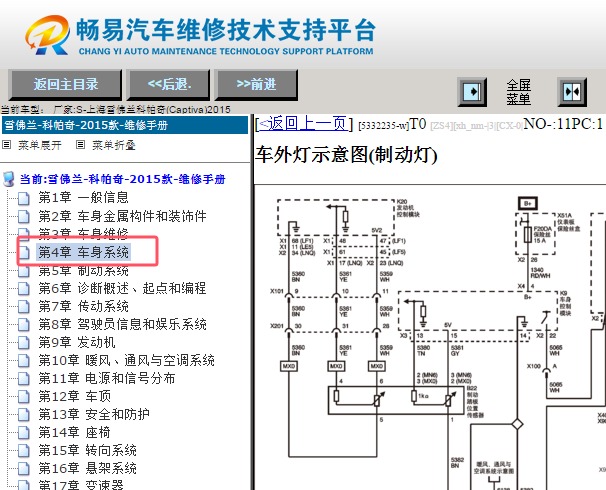The image size is (606, 490).
Task: Open 第2章 车身金属构件和装饰件
Action: click(x=122, y=216)
